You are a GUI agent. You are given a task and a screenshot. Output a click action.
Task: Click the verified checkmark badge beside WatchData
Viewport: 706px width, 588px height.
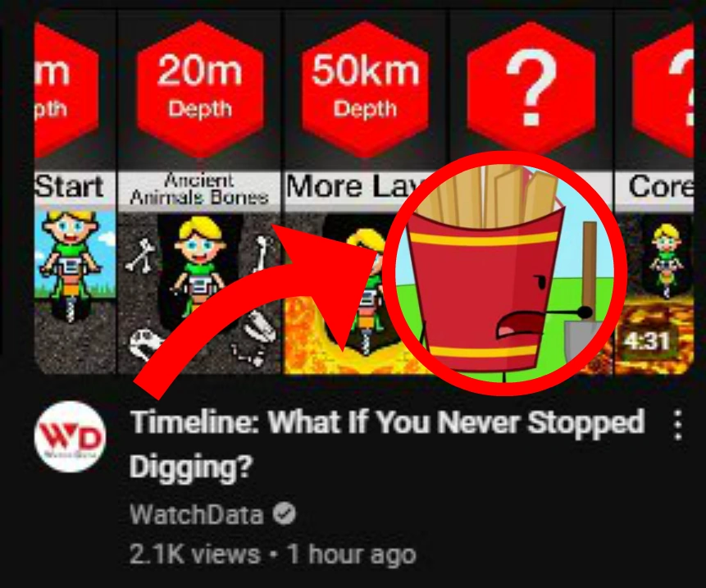click(284, 513)
